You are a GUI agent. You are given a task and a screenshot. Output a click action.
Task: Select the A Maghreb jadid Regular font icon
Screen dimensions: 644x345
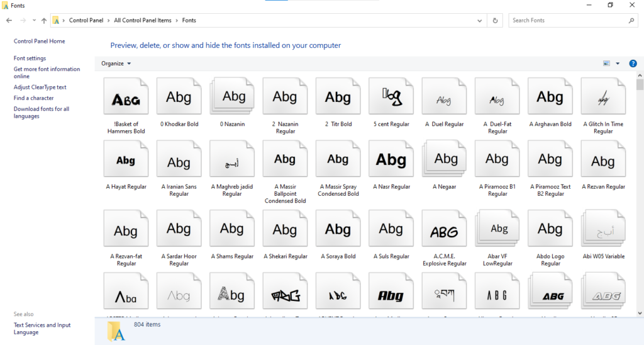pyautogui.click(x=231, y=159)
